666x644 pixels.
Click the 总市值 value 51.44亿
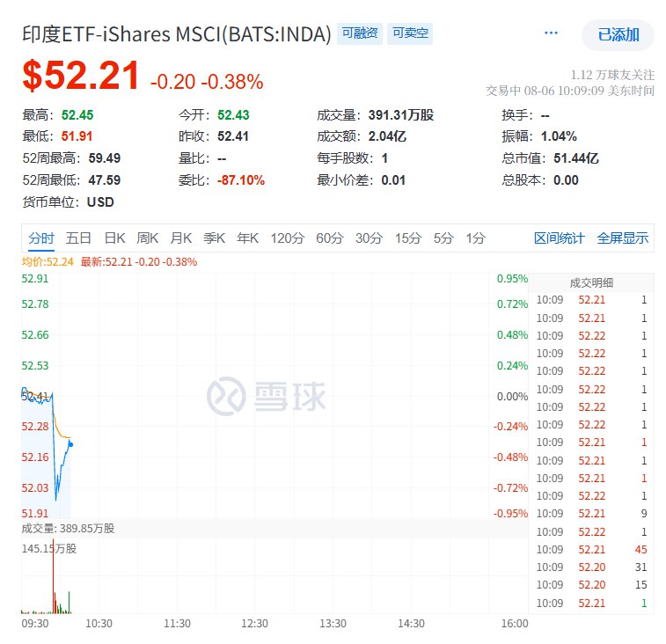pyautogui.click(x=576, y=158)
